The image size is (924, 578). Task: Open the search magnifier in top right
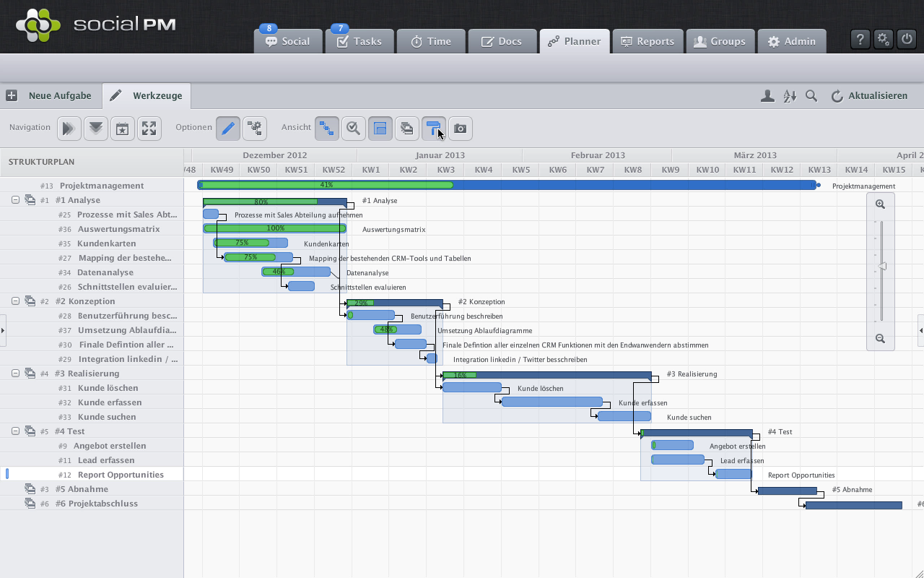tap(811, 96)
